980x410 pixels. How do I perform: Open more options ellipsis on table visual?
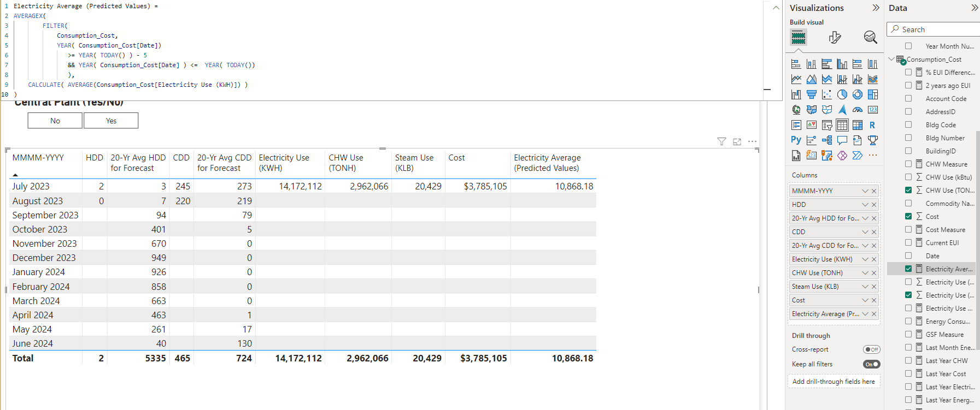tap(753, 141)
